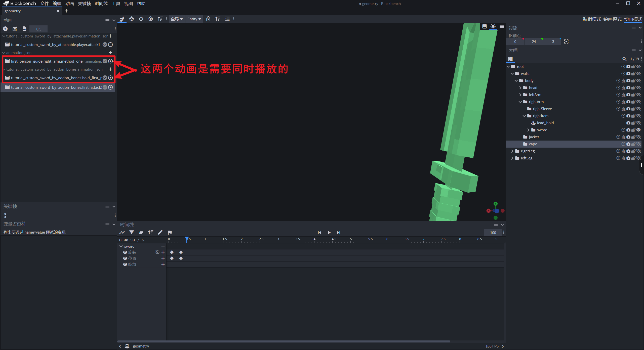644x350 pixels.
Task: Toggle visibility eye of sword group
Action: pos(638,130)
